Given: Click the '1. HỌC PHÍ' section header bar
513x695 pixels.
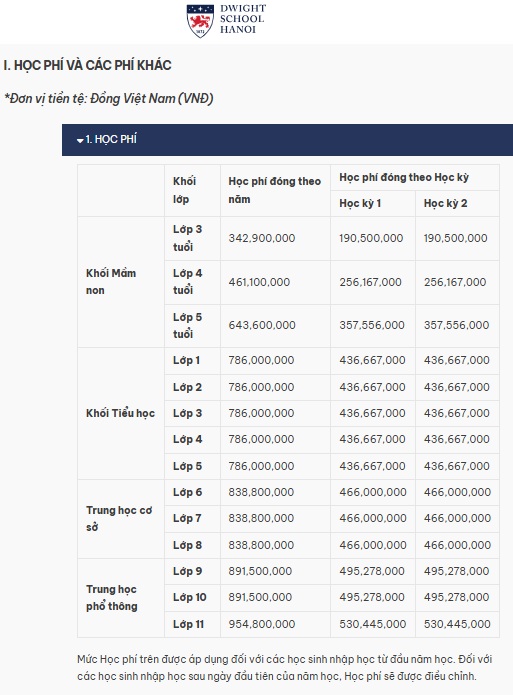Looking at the screenshot, I should coord(287,140).
